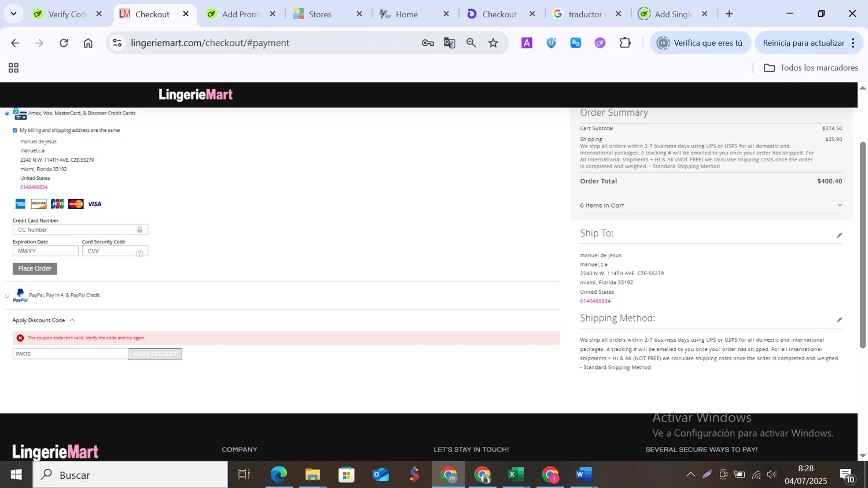Open the password manager key icon
This screenshot has height=488, width=868.
[428, 43]
